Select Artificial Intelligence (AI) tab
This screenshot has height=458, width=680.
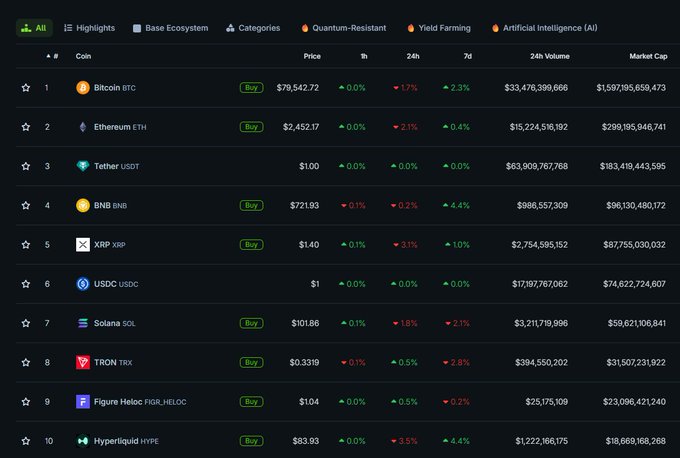[545, 28]
